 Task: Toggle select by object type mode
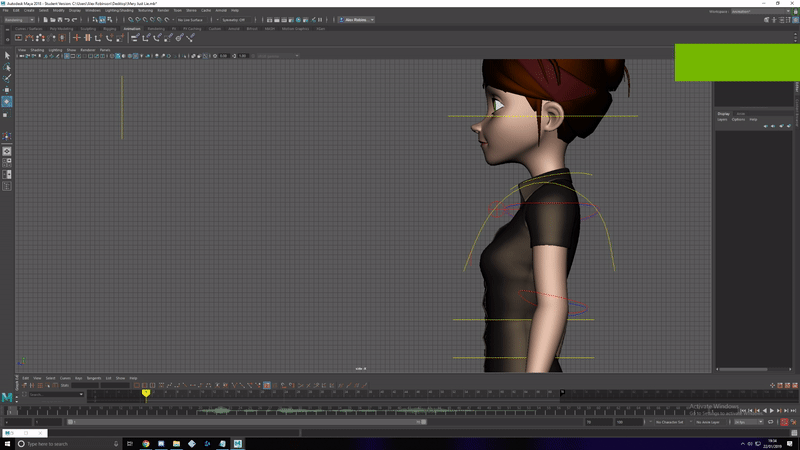(103, 19)
